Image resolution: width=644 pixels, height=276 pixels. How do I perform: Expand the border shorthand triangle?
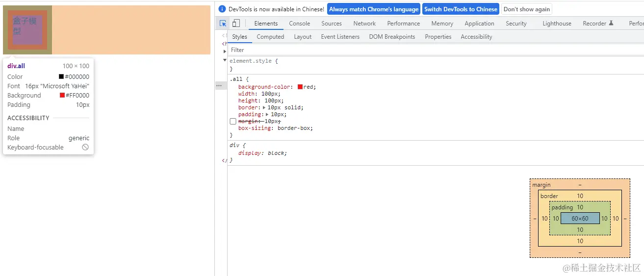[x=264, y=107]
